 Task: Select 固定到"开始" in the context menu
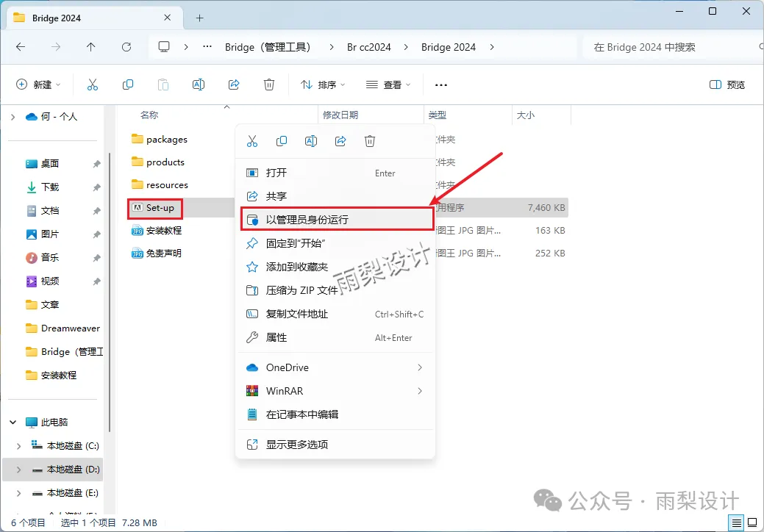pos(335,243)
